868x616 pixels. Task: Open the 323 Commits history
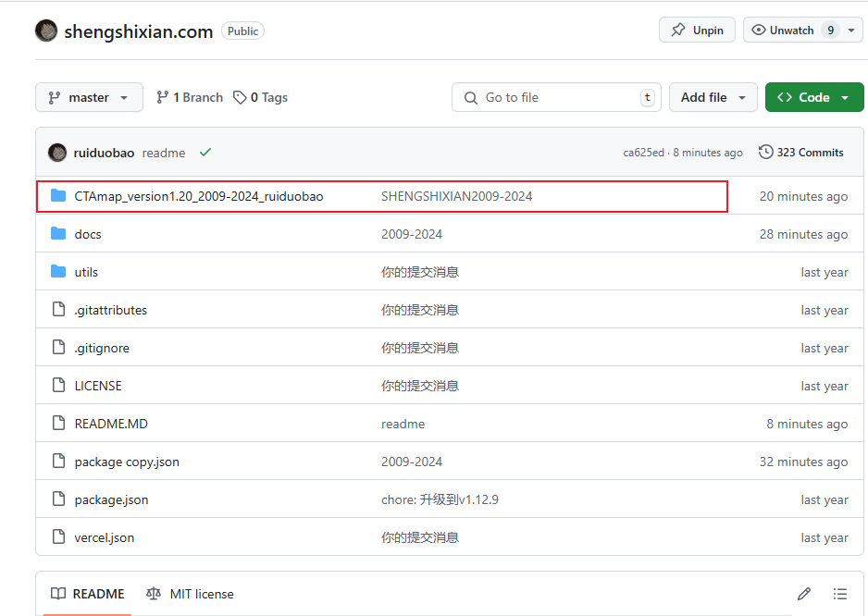coord(801,153)
